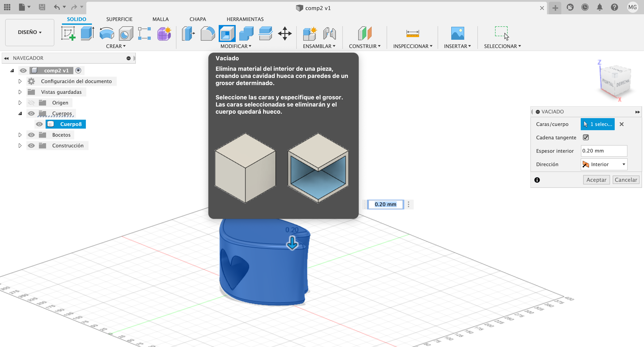644x347 pixels.
Task: Expand the Vistas guardadas node
Action: (20, 92)
